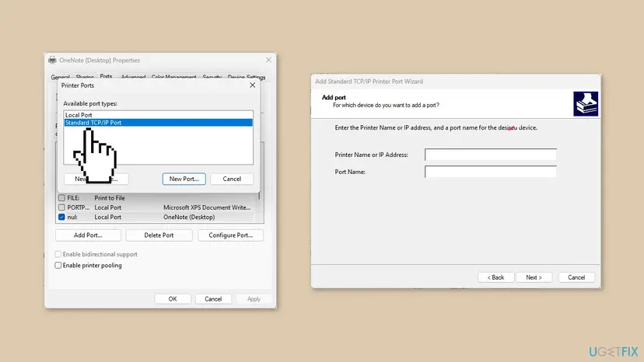The width and height of the screenshot is (644, 362).
Task: Click the ports list vertical scrollbar
Action: [259, 197]
